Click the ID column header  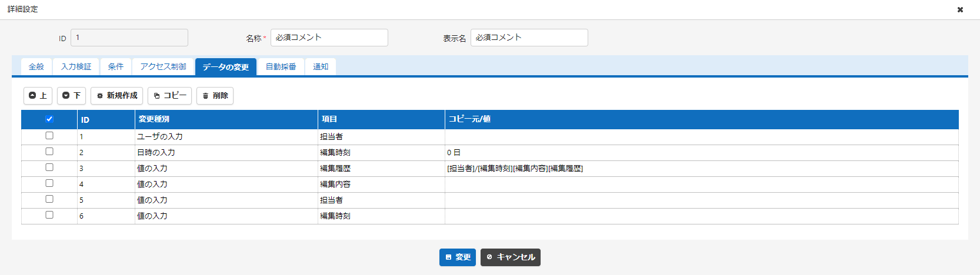pyautogui.click(x=106, y=119)
